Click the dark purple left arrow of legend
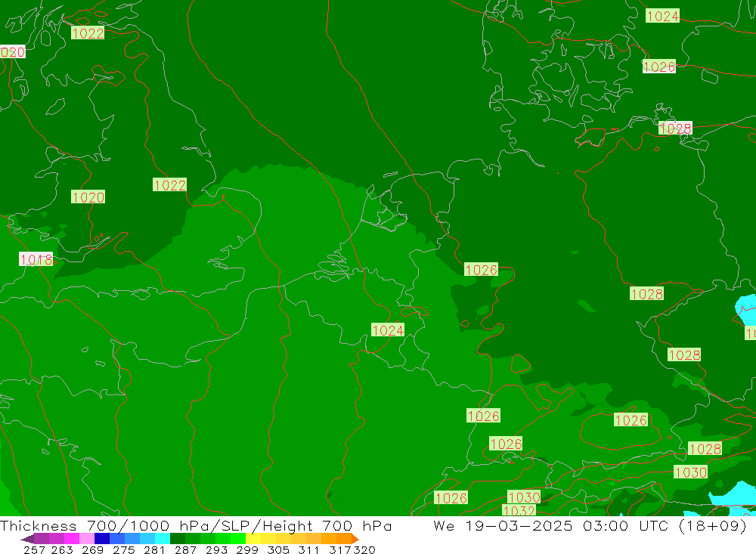Screen dimensions: 756x554 click(28, 539)
